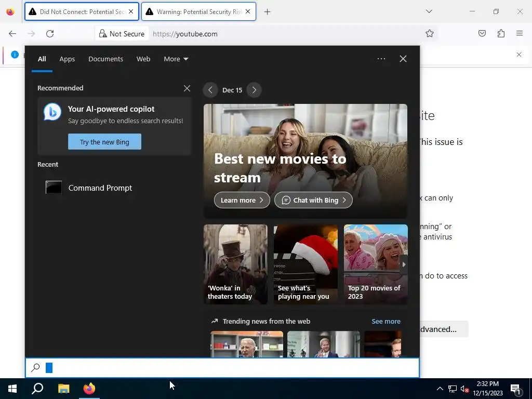Dismiss the Recommended section
Viewport: 532px width, 399px height.
coord(187,88)
